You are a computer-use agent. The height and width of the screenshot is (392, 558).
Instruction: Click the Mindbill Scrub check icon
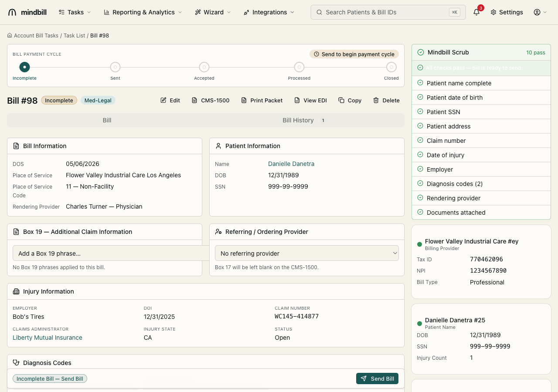click(421, 52)
